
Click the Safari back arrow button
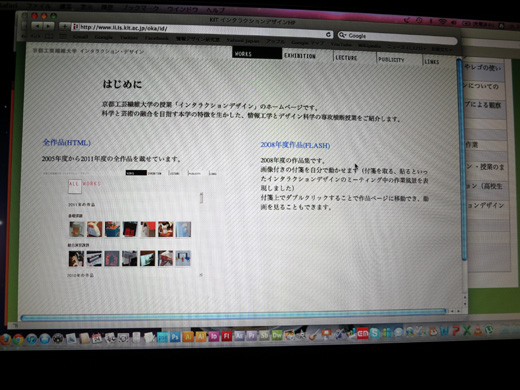pos(38,26)
